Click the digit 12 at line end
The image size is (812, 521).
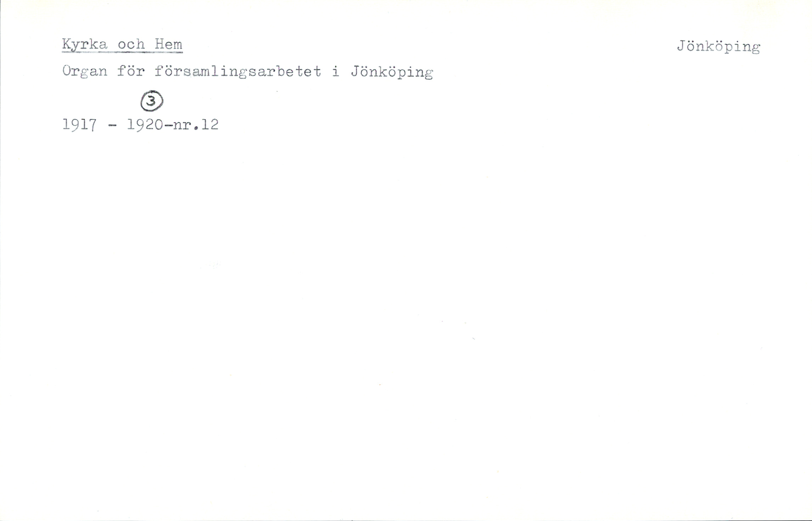click(x=209, y=124)
